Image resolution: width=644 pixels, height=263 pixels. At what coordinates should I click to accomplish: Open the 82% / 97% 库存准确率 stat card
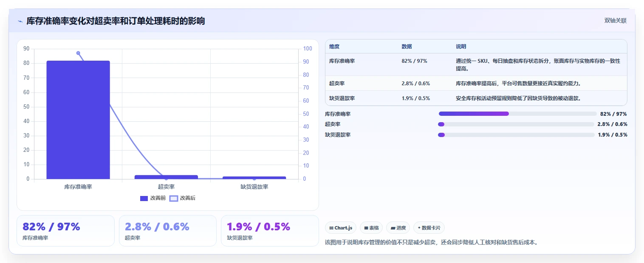point(65,231)
